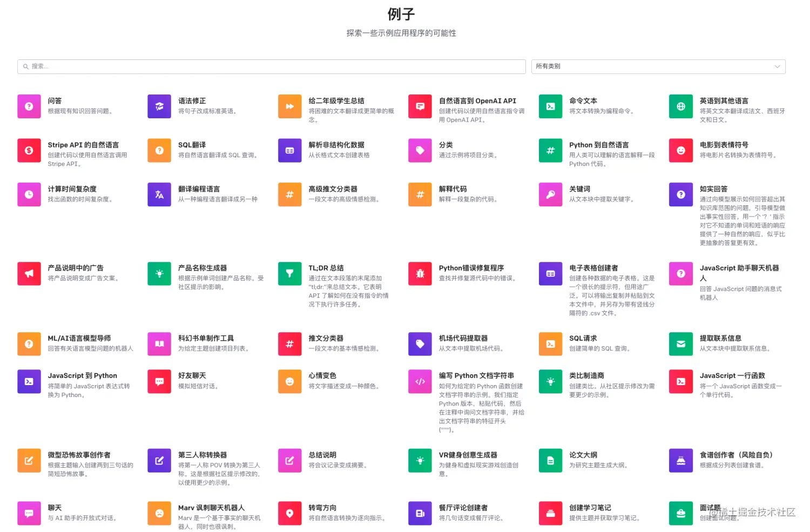The width and height of the screenshot is (810, 532).
Task: Click the 翻译编程语言 translate icon
Action: coord(159,194)
